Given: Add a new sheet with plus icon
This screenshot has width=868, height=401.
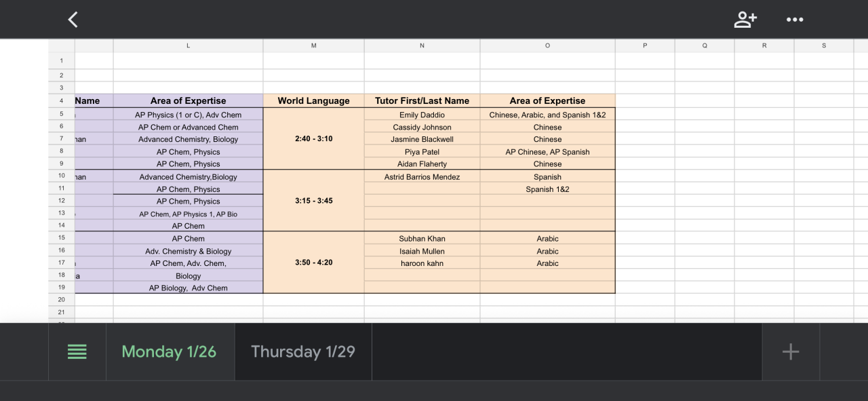Looking at the screenshot, I should [x=791, y=351].
